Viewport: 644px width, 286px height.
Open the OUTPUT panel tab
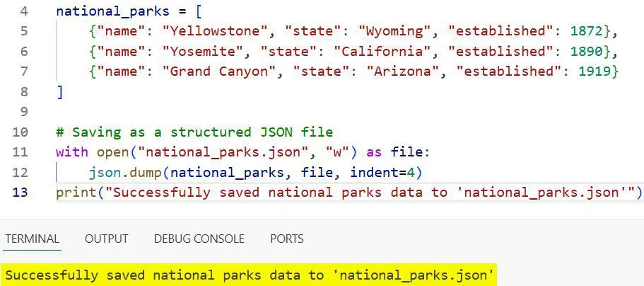106,239
